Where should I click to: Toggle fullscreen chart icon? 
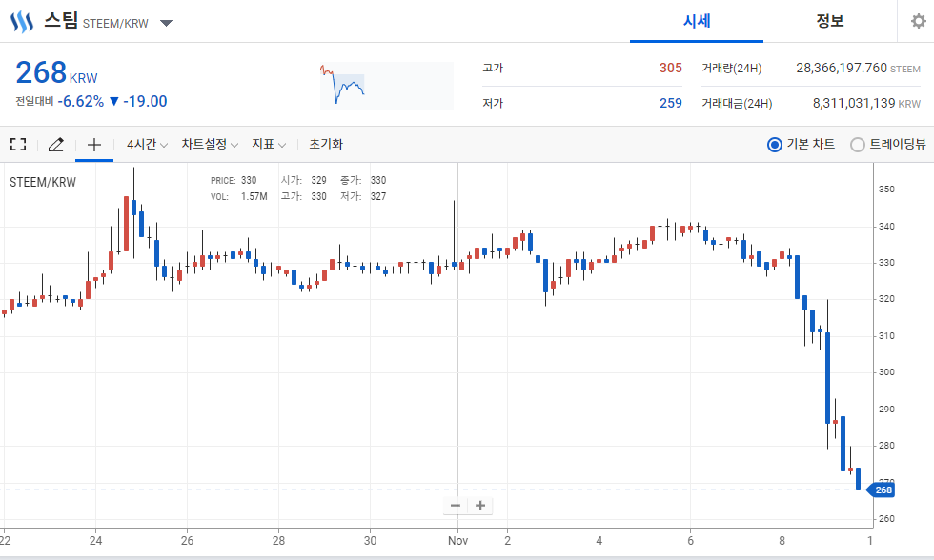click(x=18, y=144)
